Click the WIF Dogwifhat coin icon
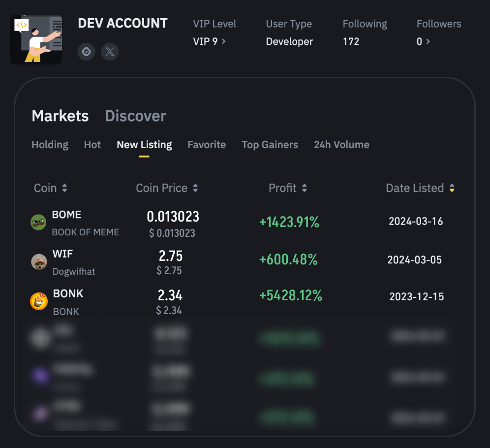Image resolution: width=490 pixels, height=448 pixels. click(39, 262)
